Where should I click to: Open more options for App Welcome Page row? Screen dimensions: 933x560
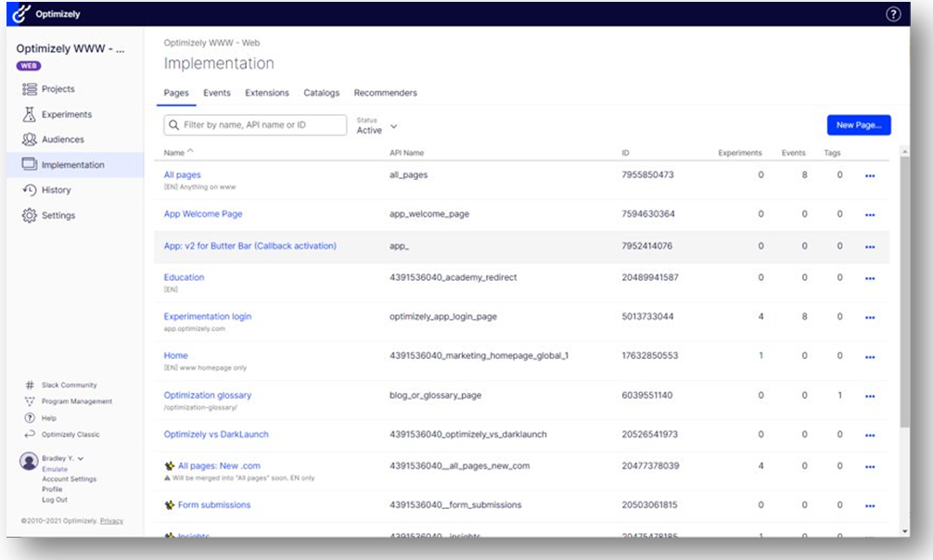pyautogui.click(x=870, y=215)
